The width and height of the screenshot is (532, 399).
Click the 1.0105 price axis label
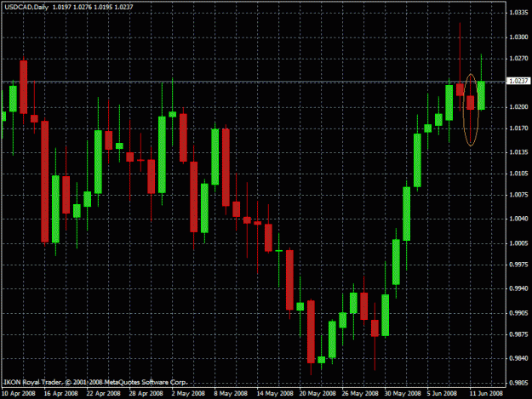(518, 174)
